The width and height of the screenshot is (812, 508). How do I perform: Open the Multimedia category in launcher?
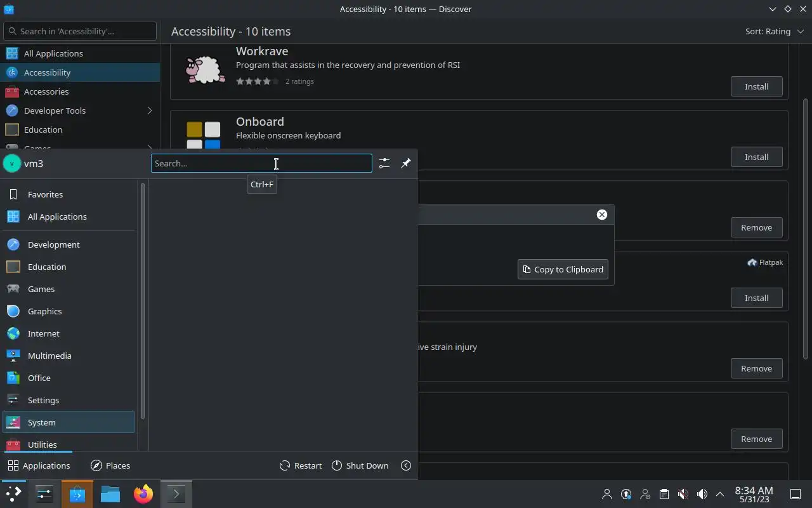(69, 356)
